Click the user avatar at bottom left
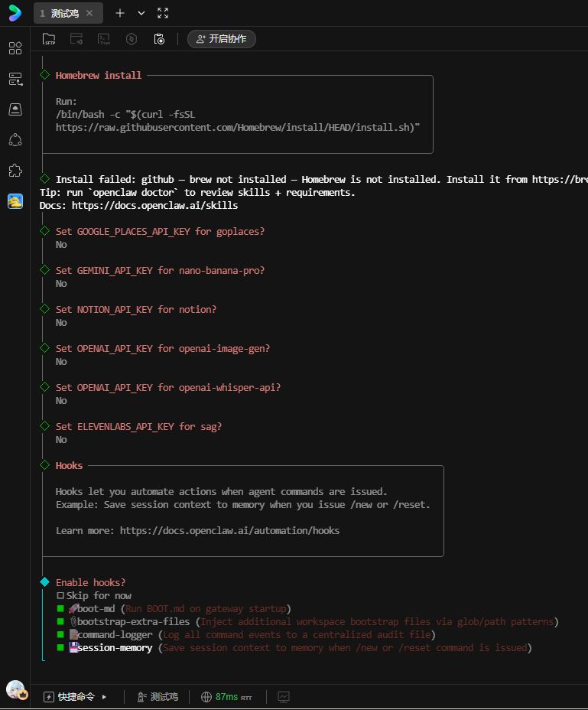 (16, 690)
